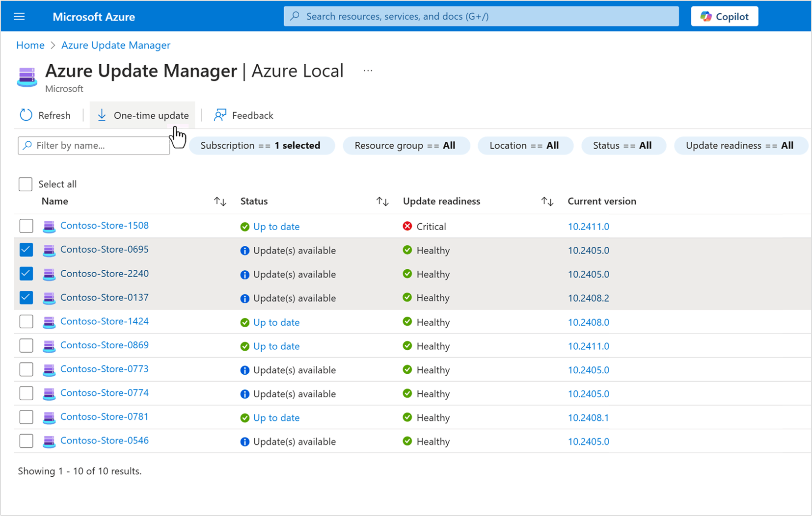Open the ellipsis menu next to Azure Local

pyautogui.click(x=367, y=70)
